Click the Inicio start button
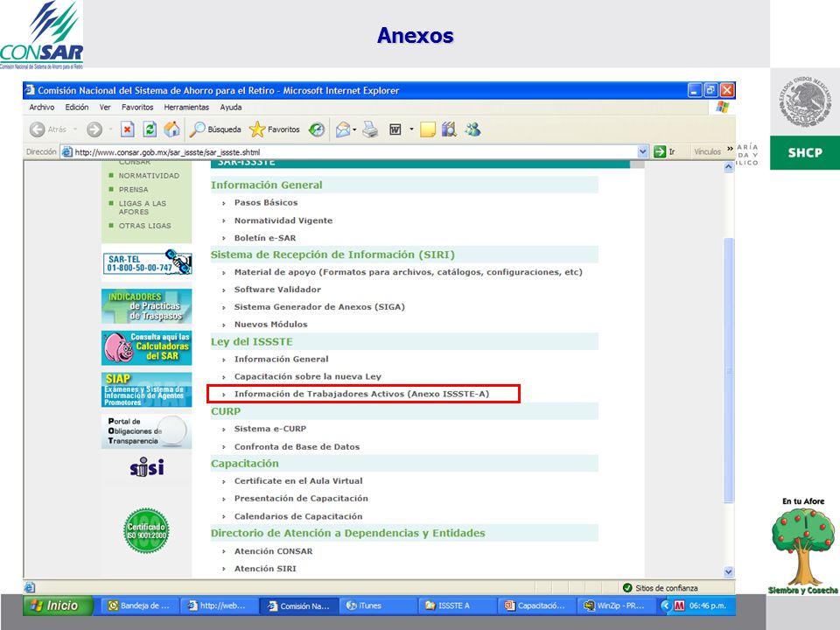This screenshot has height=630, width=840. click(x=57, y=605)
